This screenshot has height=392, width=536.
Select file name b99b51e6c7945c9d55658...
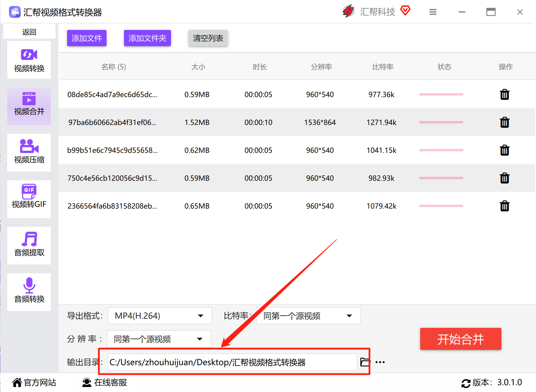112,150
